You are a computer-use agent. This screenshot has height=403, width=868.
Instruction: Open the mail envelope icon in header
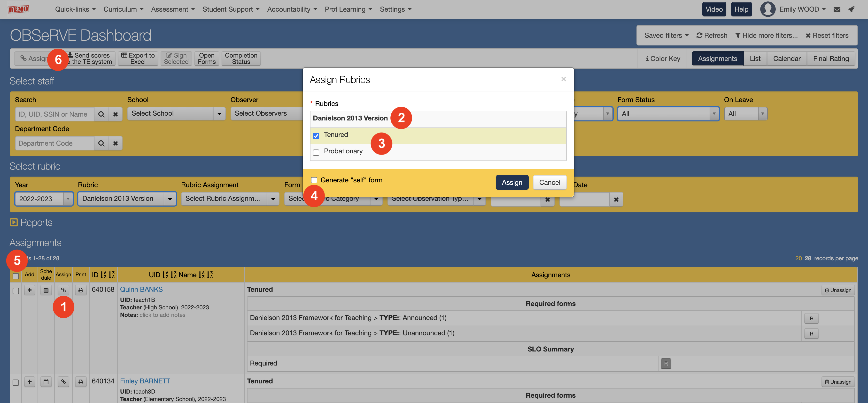(837, 9)
